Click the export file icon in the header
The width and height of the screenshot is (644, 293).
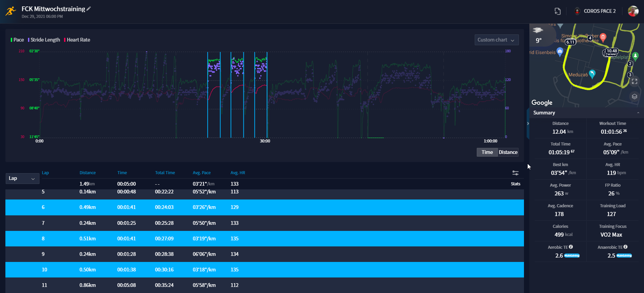click(x=558, y=11)
